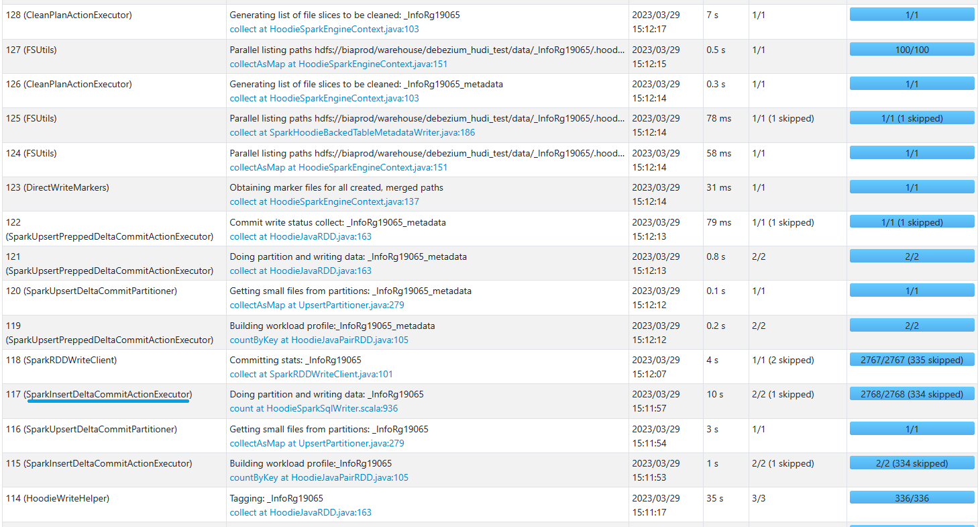Select job ID cell 126 (CleanPlanActionExecutor)
The height and width of the screenshot is (527, 980).
[x=114, y=91]
